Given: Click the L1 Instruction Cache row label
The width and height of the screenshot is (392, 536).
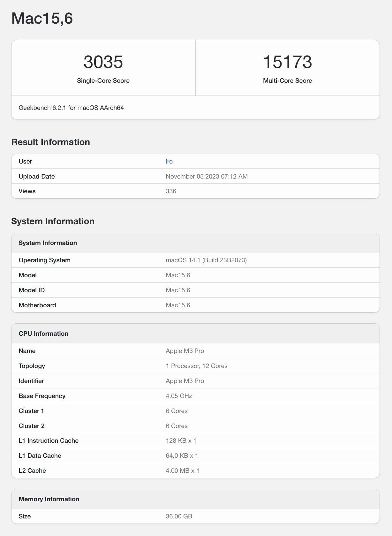Looking at the screenshot, I should pos(49,440).
